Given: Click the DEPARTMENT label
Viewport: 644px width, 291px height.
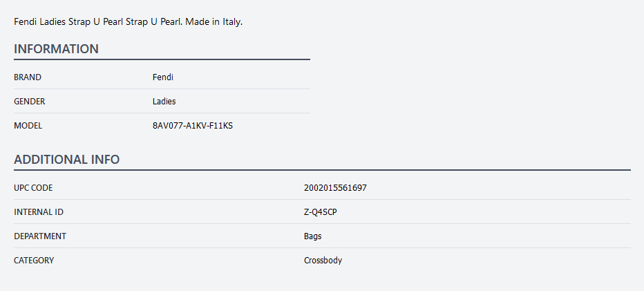Looking at the screenshot, I should 40,236.
